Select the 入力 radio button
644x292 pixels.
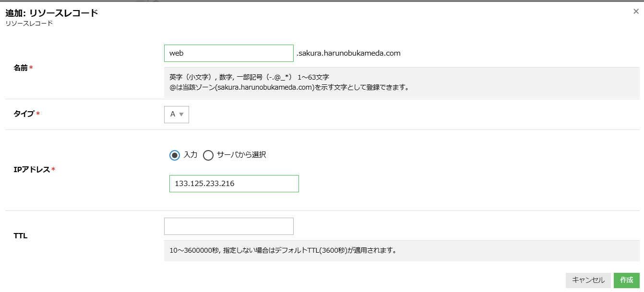click(175, 155)
